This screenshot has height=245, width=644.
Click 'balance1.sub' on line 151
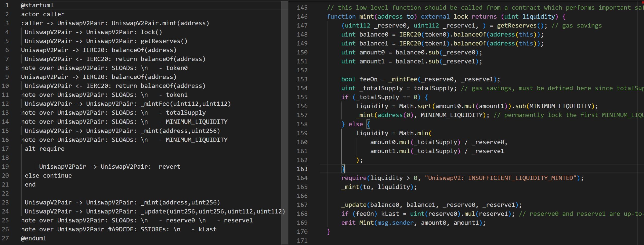pyautogui.click(x=417, y=62)
